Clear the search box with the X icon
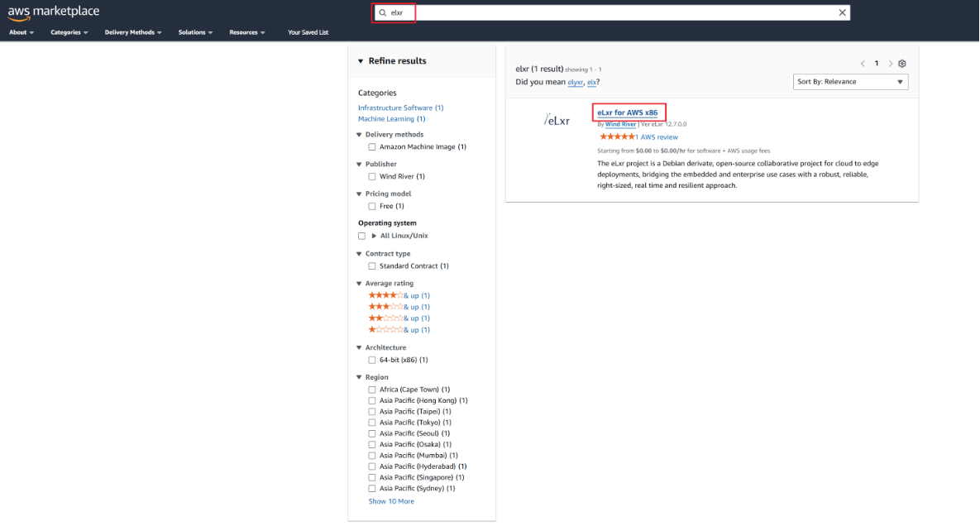The width and height of the screenshot is (980, 526). tap(842, 12)
